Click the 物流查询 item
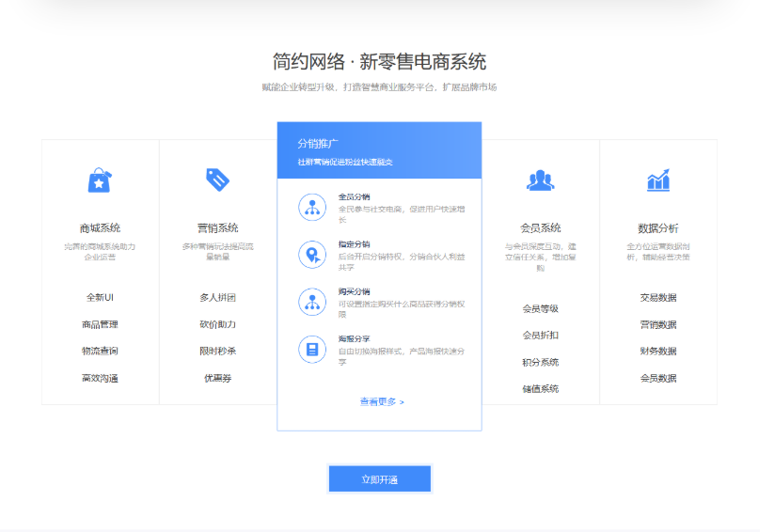This screenshot has width=774, height=532. (x=100, y=351)
